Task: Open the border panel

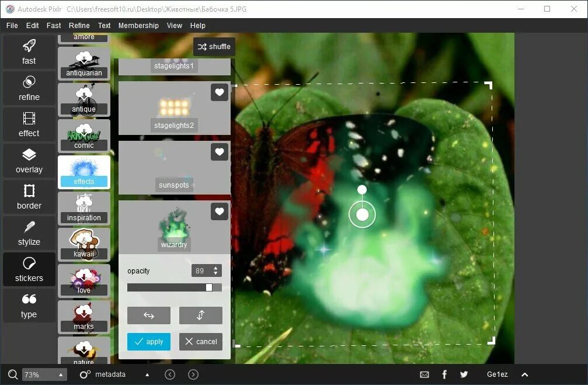Action: 29,197
